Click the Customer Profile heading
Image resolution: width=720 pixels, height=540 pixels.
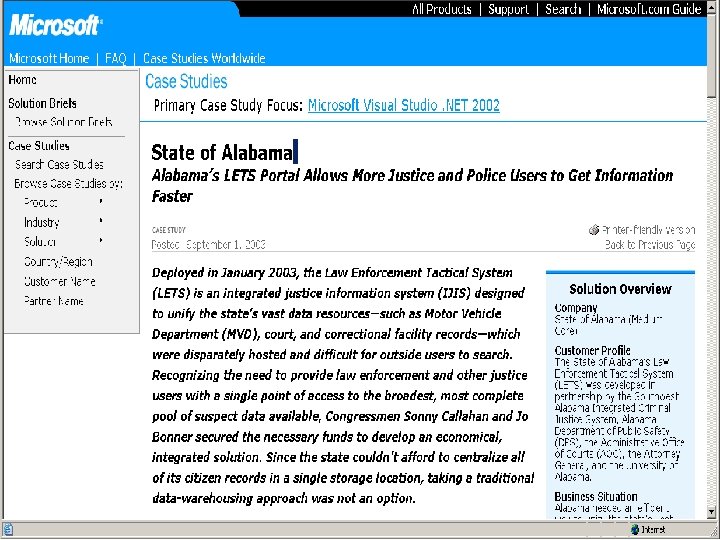pos(592,350)
